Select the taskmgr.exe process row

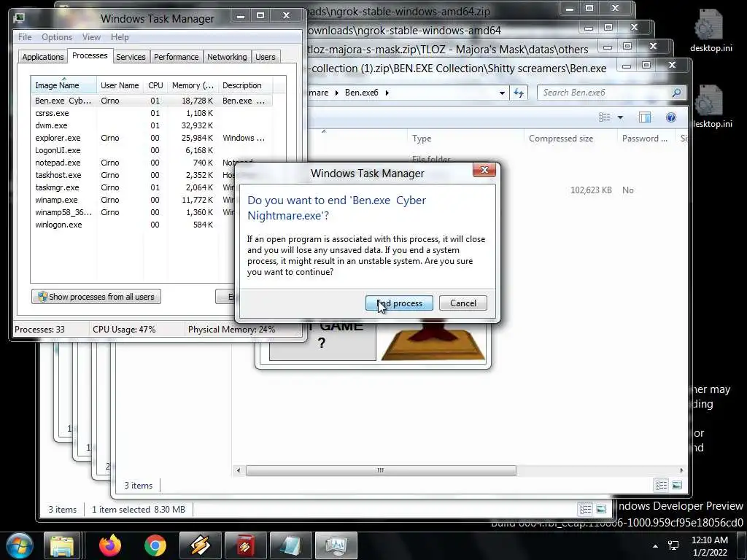(133, 187)
